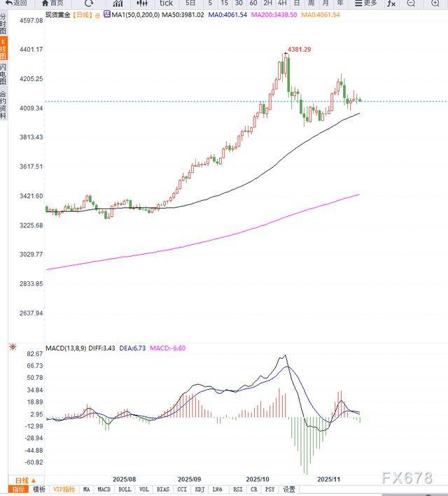The width and height of the screenshot is (448, 496).
Task: Click the refresh icon in top toolbar
Action: pyautogui.click(x=88, y=3)
